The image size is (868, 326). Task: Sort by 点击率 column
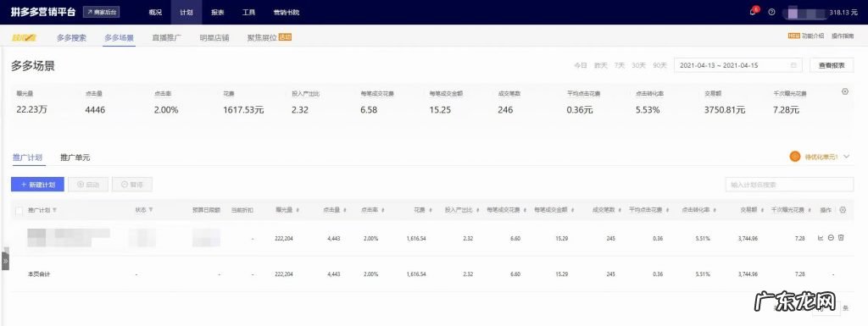[x=383, y=210]
